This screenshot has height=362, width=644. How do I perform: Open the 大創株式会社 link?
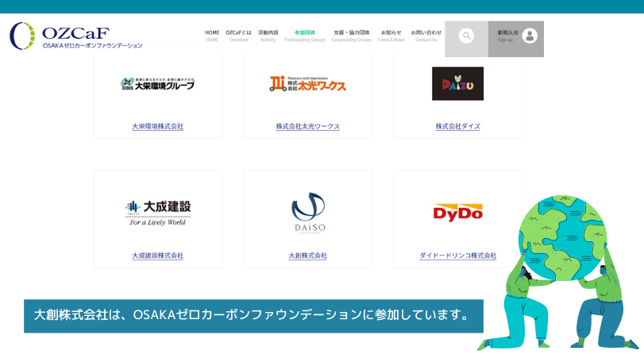pos(307,256)
